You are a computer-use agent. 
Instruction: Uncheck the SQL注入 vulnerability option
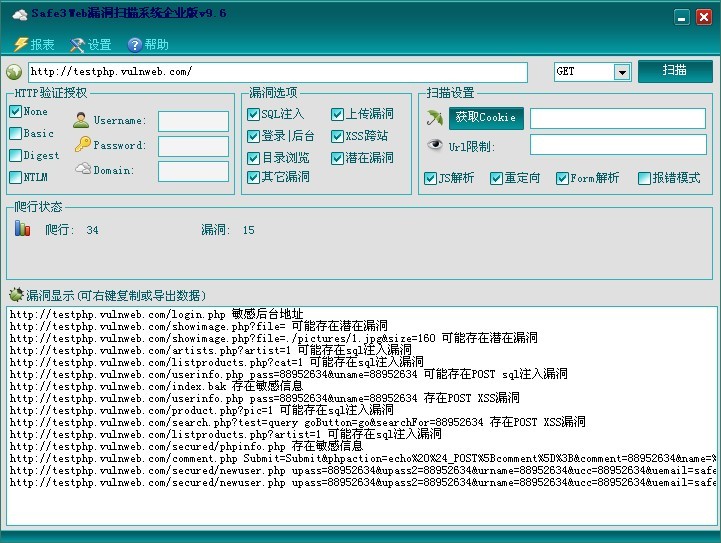click(253, 114)
